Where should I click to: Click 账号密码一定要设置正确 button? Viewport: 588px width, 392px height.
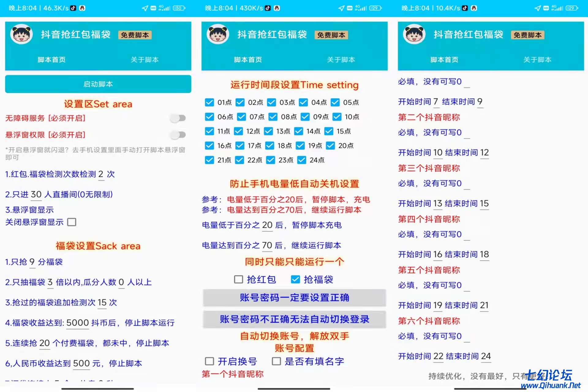click(x=294, y=298)
